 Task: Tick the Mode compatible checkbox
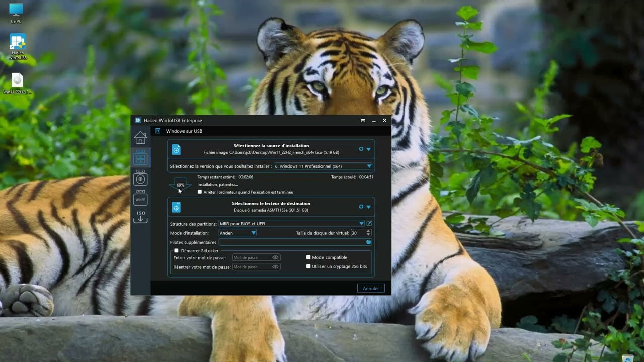tap(308, 257)
